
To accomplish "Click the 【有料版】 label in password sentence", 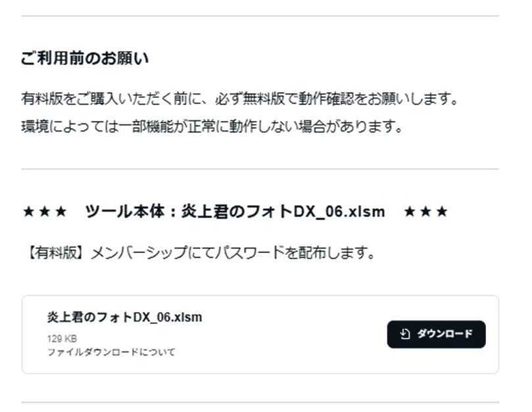I will coord(55,252).
